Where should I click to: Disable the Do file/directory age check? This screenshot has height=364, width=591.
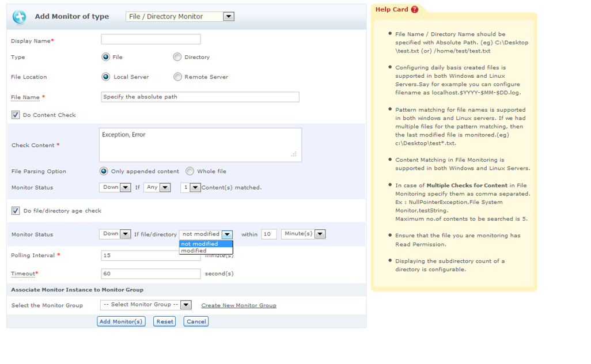tap(14, 211)
